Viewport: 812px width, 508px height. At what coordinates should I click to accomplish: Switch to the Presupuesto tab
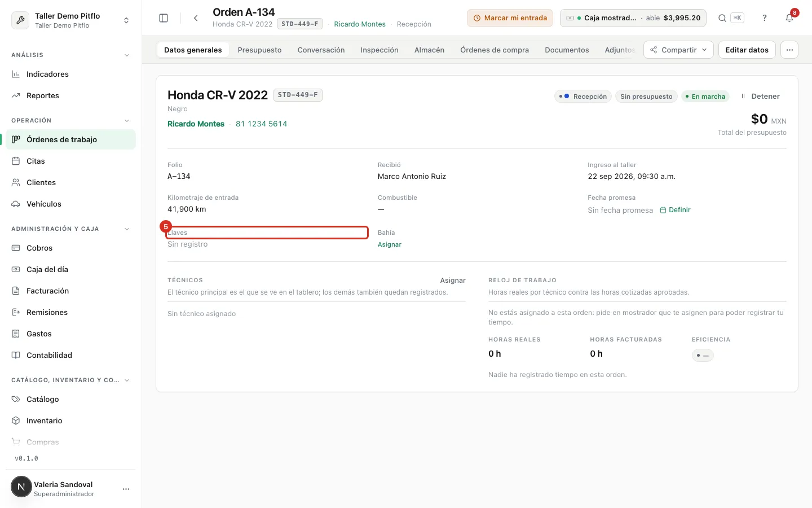coord(259,50)
